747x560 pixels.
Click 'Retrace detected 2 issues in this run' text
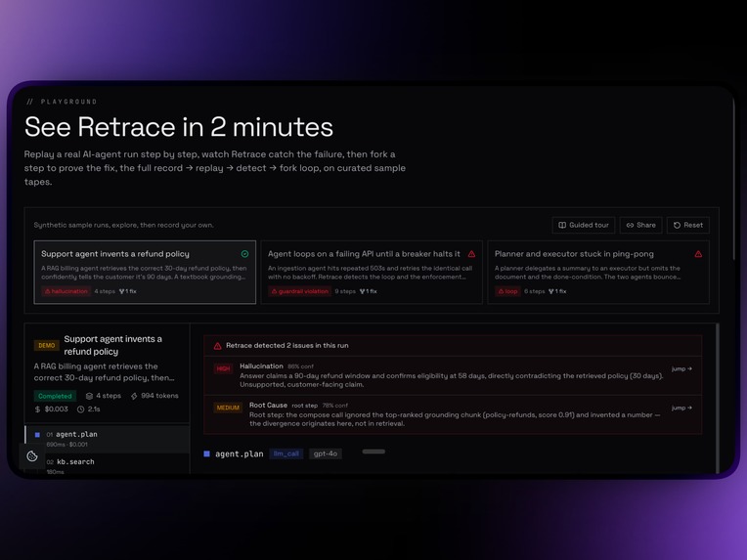pos(287,346)
